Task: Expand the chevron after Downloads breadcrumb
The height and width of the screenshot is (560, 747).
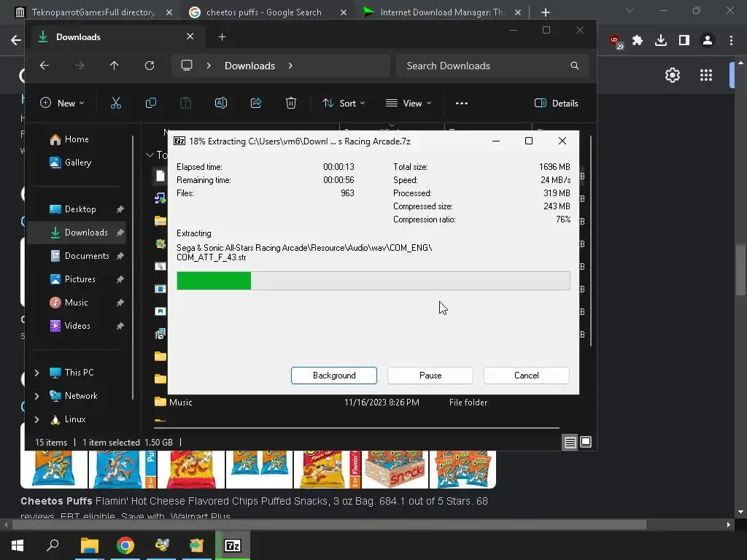Action: click(x=290, y=66)
